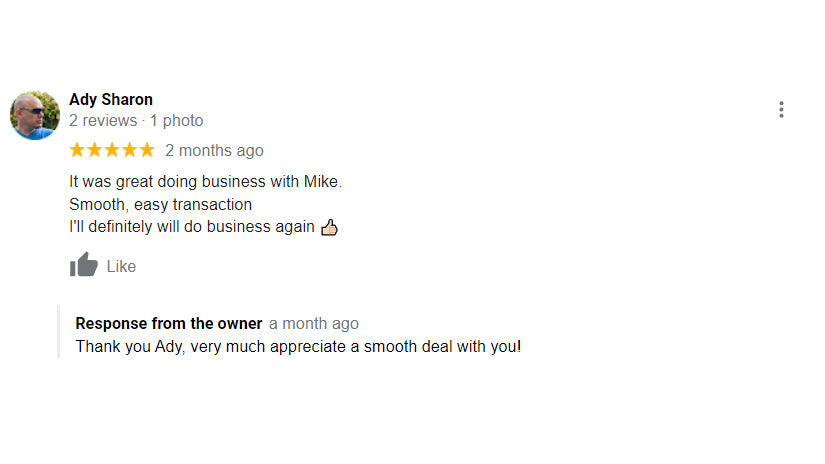Click the owner's "Thank you Ady" reply text

point(298,347)
